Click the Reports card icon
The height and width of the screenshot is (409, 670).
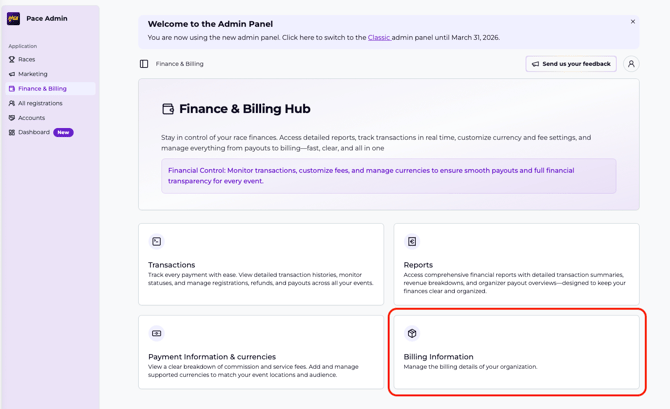tap(412, 242)
